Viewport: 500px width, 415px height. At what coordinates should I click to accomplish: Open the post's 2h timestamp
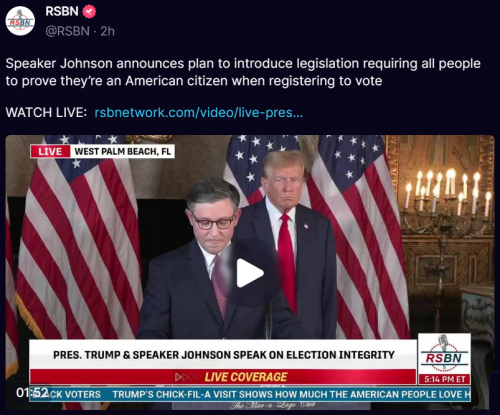(107, 31)
